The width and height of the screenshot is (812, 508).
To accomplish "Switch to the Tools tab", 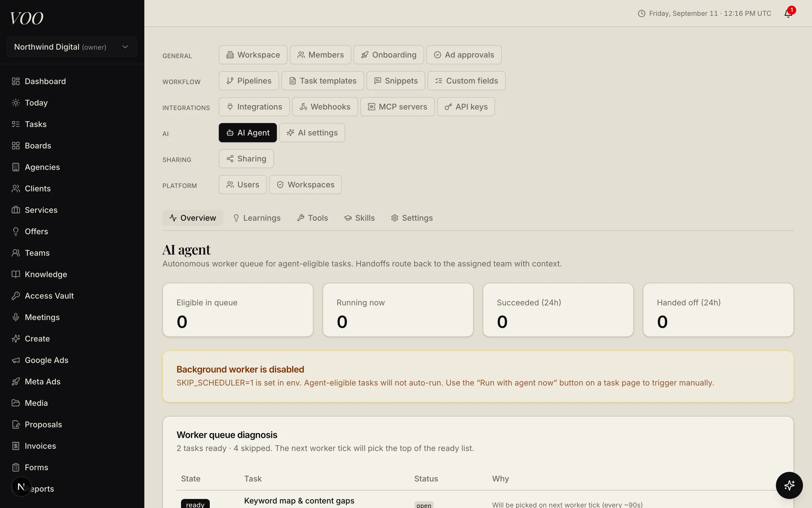I will pyautogui.click(x=312, y=218).
